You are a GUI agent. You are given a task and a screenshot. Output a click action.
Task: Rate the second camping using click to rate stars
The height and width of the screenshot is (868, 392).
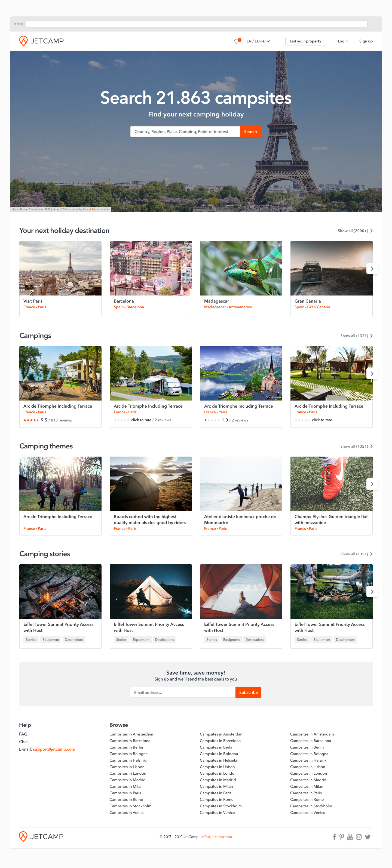pyautogui.click(x=122, y=420)
